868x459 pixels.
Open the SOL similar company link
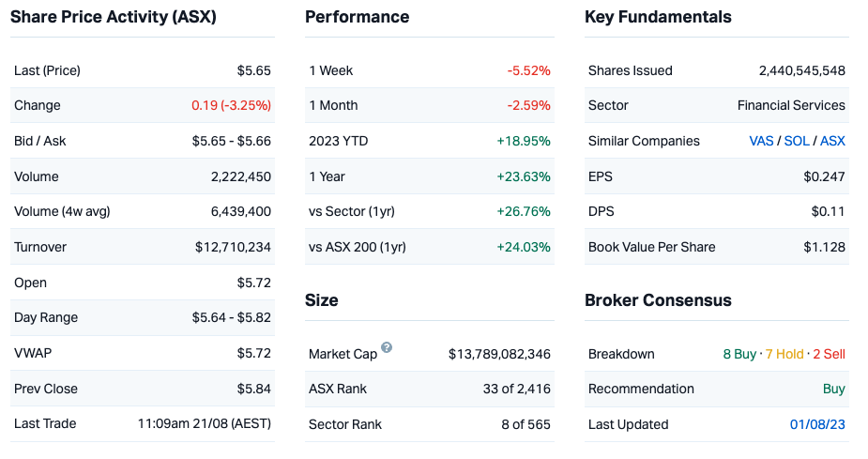pyautogui.click(x=797, y=141)
